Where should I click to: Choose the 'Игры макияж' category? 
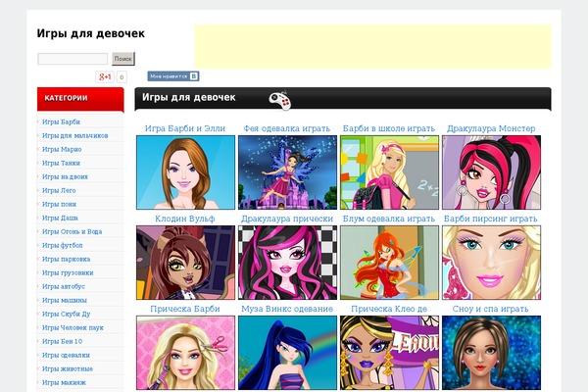coord(64,382)
